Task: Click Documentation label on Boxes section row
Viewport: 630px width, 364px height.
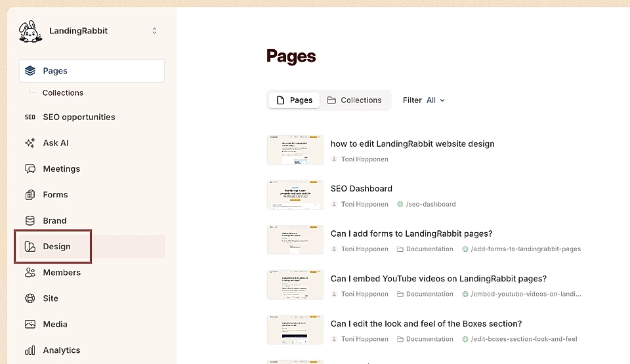Action: tap(429, 339)
